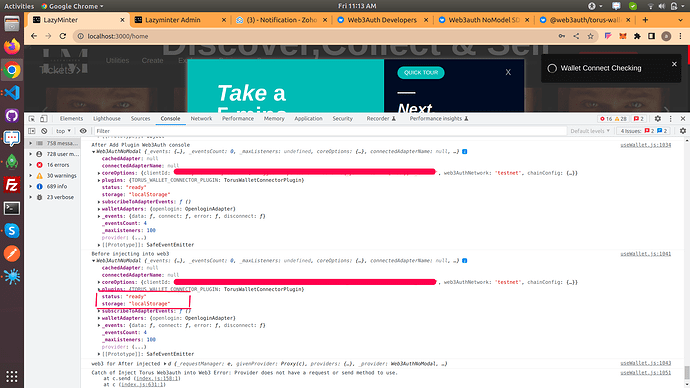Image resolution: width=690 pixels, height=388 pixels.
Task: Open console settings gear
Action: 683,131
